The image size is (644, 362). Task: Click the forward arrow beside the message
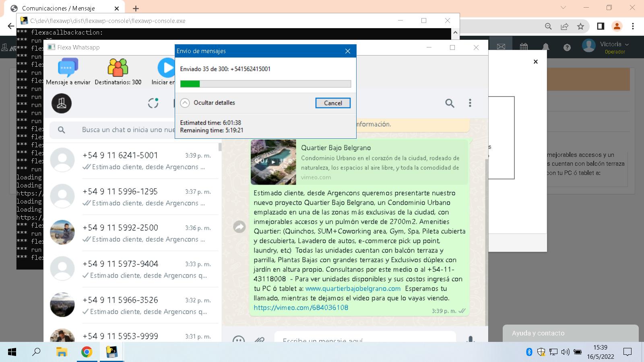tap(239, 227)
